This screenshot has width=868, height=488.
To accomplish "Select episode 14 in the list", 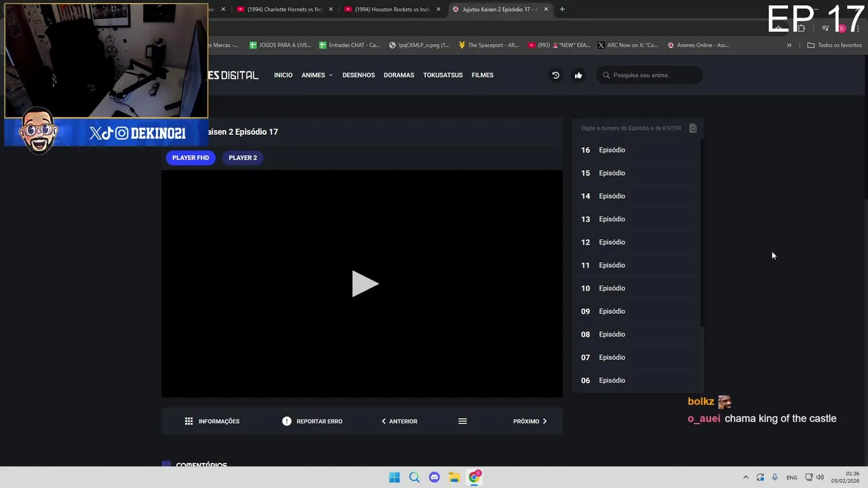I will click(635, 196).
